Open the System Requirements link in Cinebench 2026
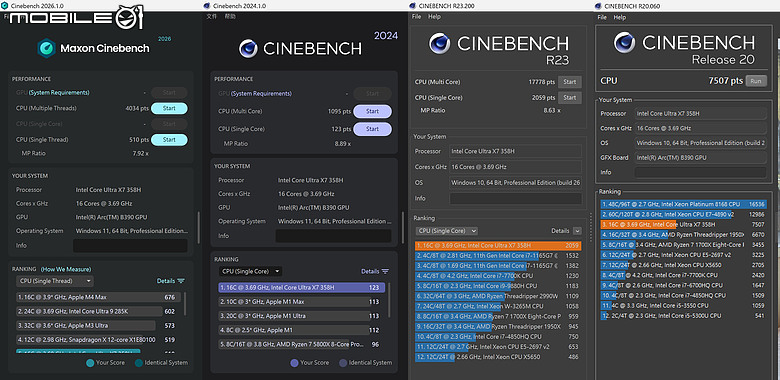This screenshot has height=380, width=780. tap(59, 93)
